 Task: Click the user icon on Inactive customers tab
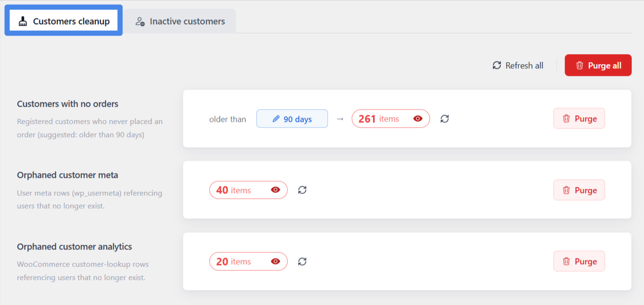pos(140,21)
